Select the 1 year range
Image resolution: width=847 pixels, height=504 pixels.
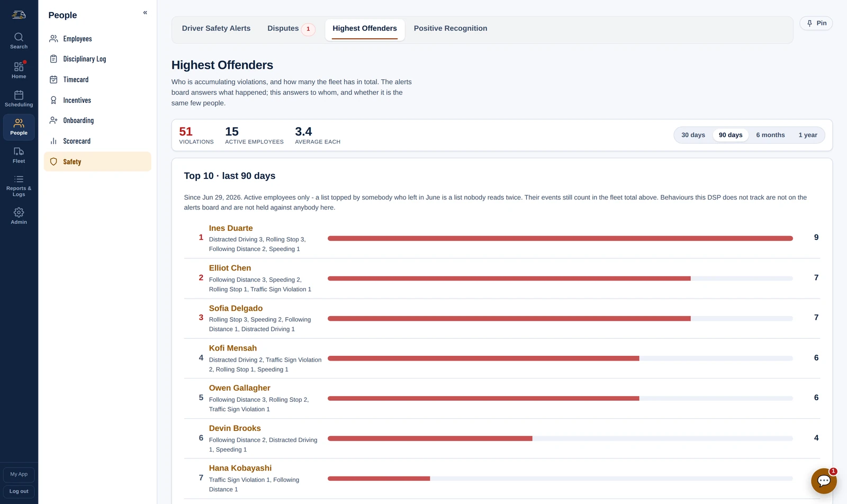tap(808, 135)
